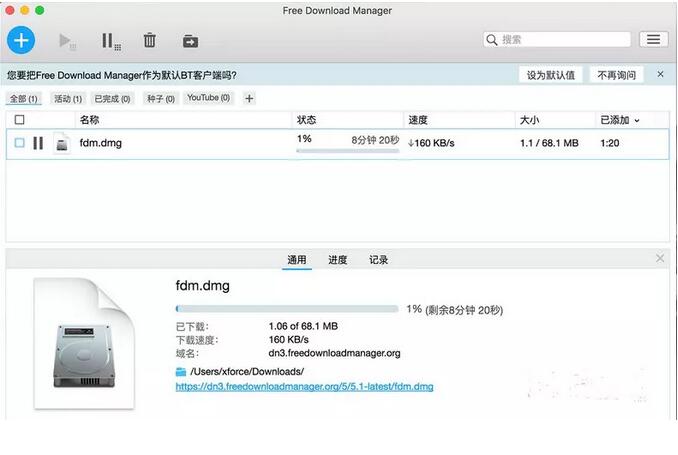Open /Users/xforce/Downloads/ folder path

pos(247,372)
